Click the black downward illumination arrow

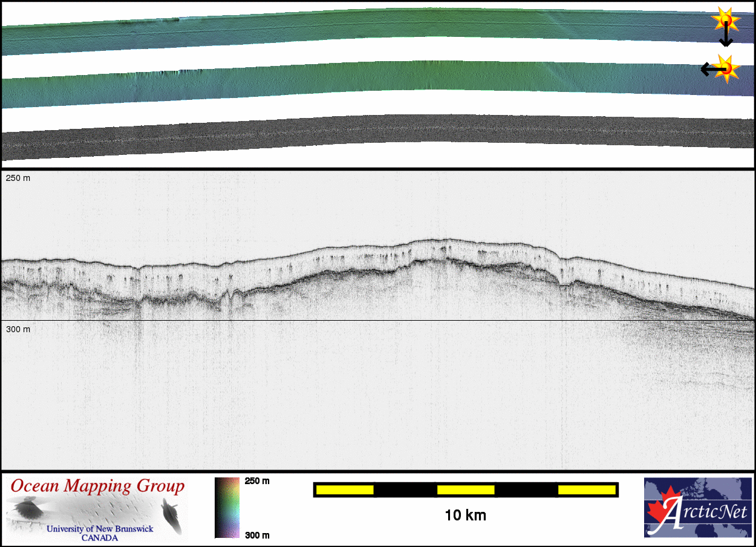[725, 36]
